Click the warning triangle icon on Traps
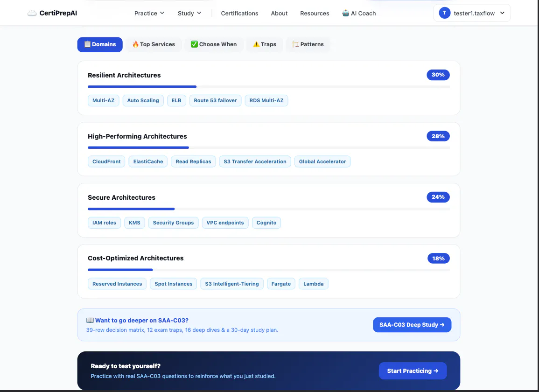539x392 pixels. click(x=256, y=44)
